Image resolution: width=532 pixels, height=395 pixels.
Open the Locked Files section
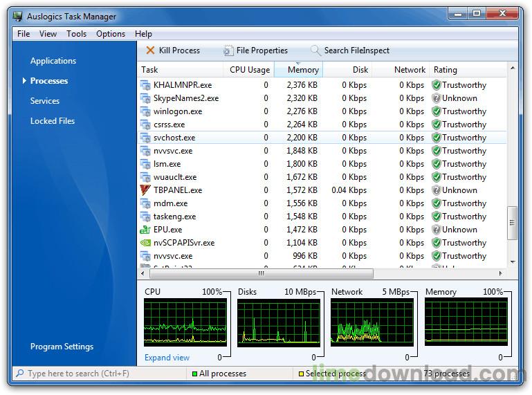tap(53, 121)
